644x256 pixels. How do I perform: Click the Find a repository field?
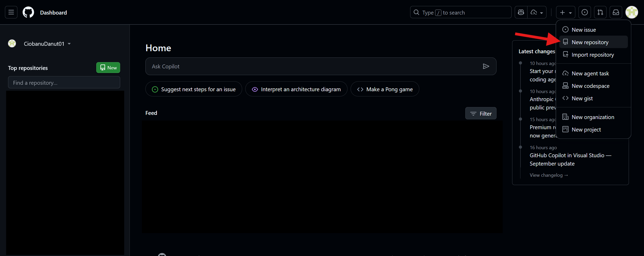tap(64, 83)
